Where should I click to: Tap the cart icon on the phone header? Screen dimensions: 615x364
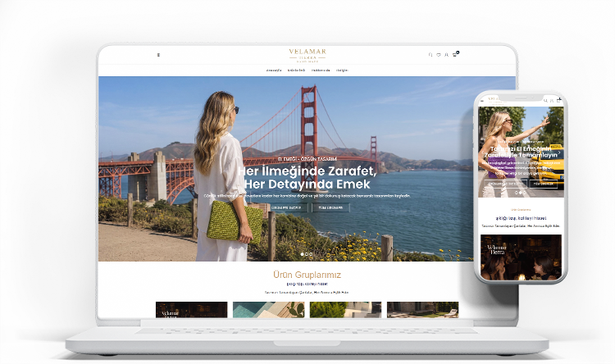[559, 100]
